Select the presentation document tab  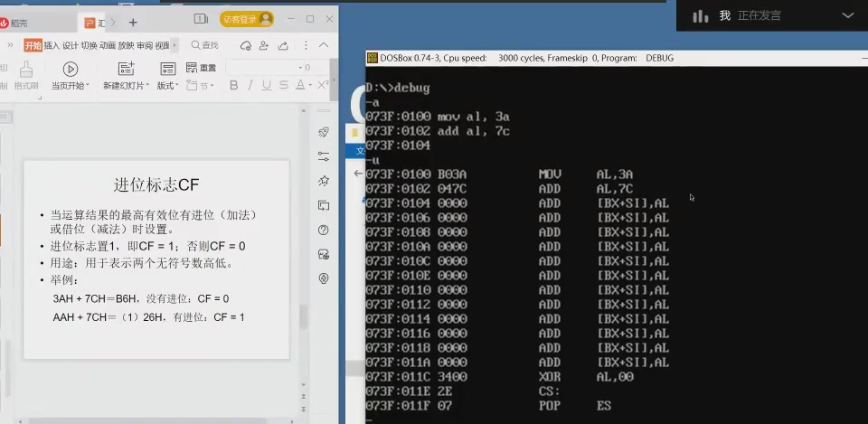[x=95, y=24]
